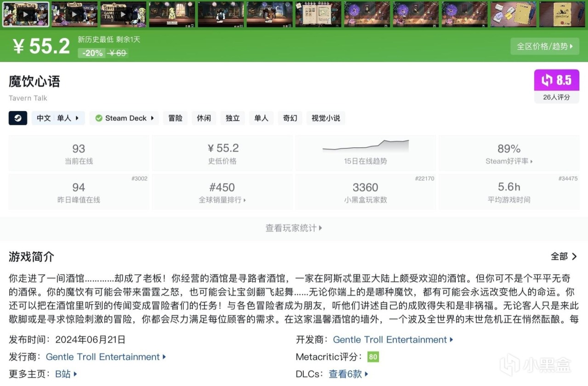This screenshot has height=386, width=588.
Task: Click the logo in the purple 8.5 badge
Action: [547, 80]
